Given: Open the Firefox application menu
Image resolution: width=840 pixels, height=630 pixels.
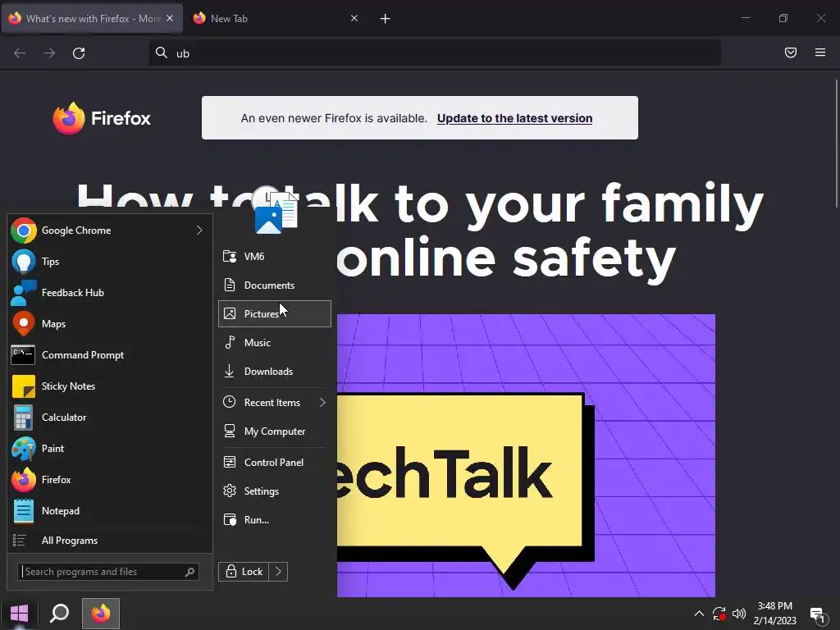Looking at the screenshot, I should 820,52.
